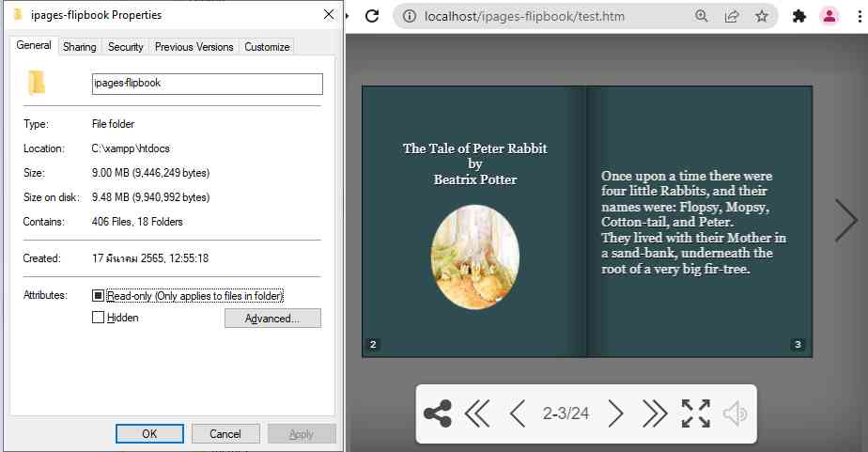Toggle flipbook sound speaker icon
Image resolution: width=868 pixels, height=452 pixels.
[735, 413]
